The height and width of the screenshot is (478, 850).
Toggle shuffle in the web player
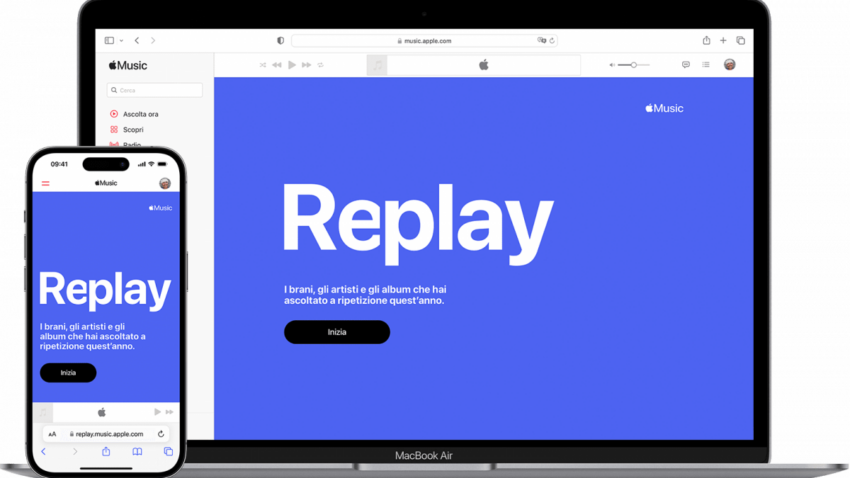(262, 65)
